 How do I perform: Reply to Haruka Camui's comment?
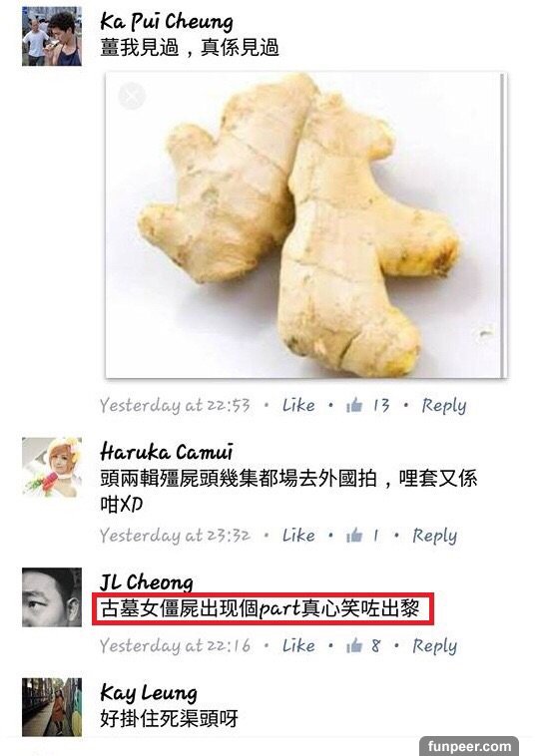(434, 536)
